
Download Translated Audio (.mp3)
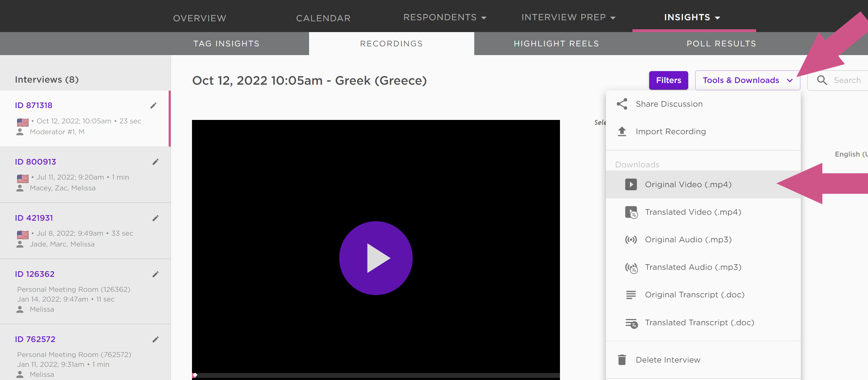(703, 267)
